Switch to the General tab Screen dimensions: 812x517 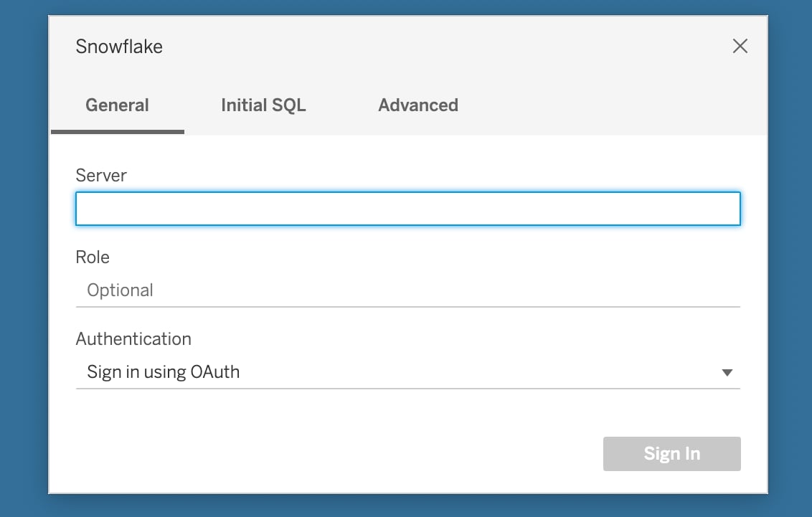[x=117, y=105]
